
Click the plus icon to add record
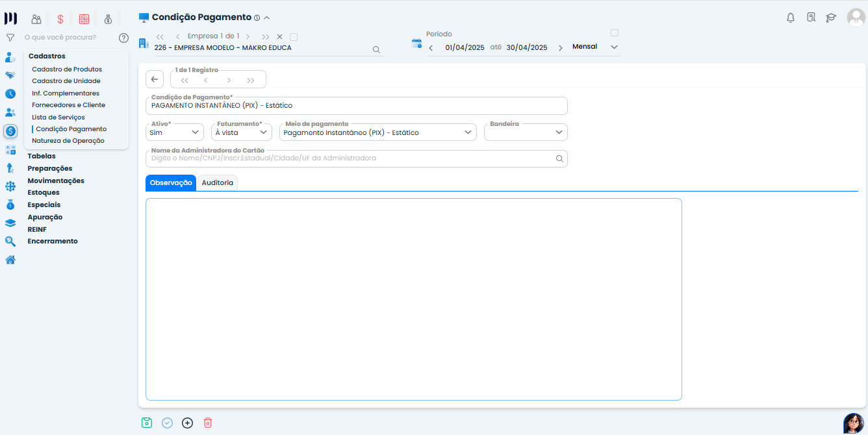click(187, 423)
